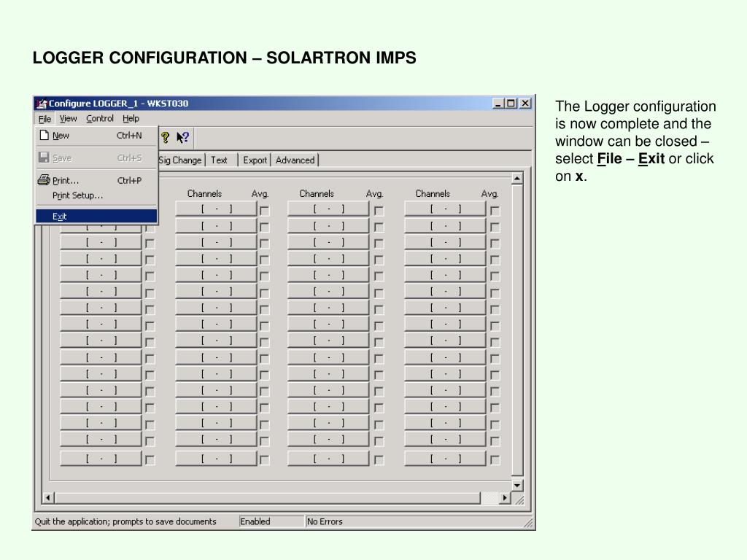The width and height of the screenshot is (747, 560).
Task: Tick the top Avg. checkbox under the rightmost Avg. header
Action: tap(495, 211)
